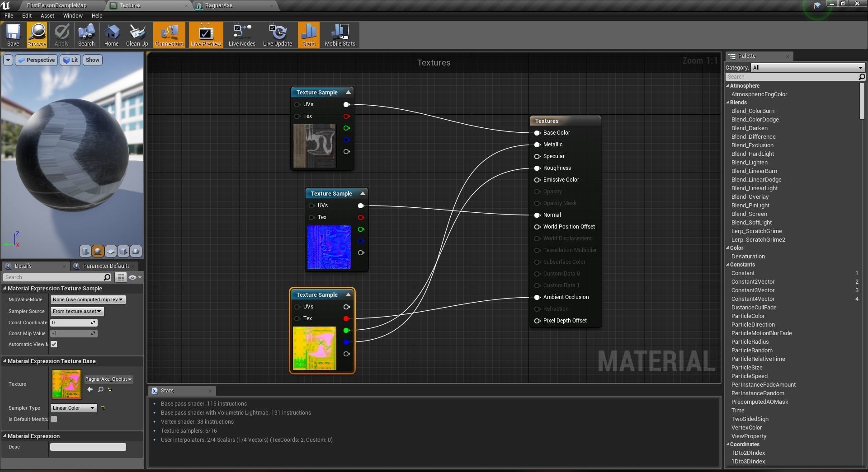Open the Palette Category dropdown
Screen dimensions: 868x472
coord(808,67)
